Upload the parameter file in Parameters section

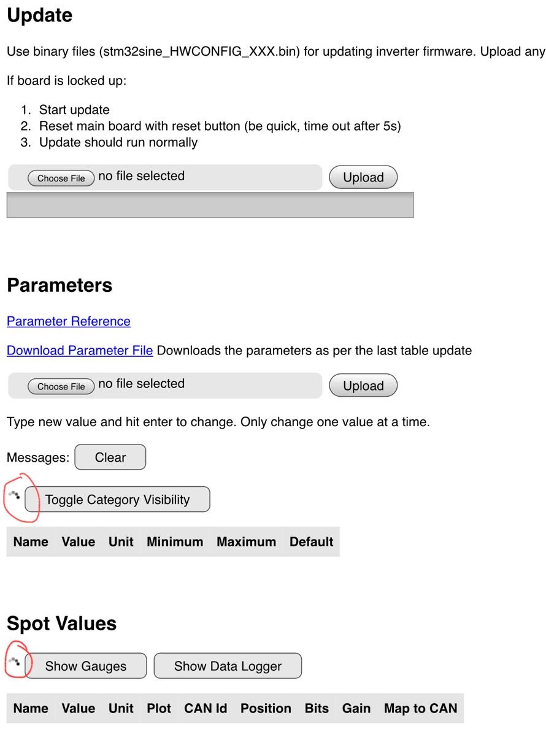363,386
